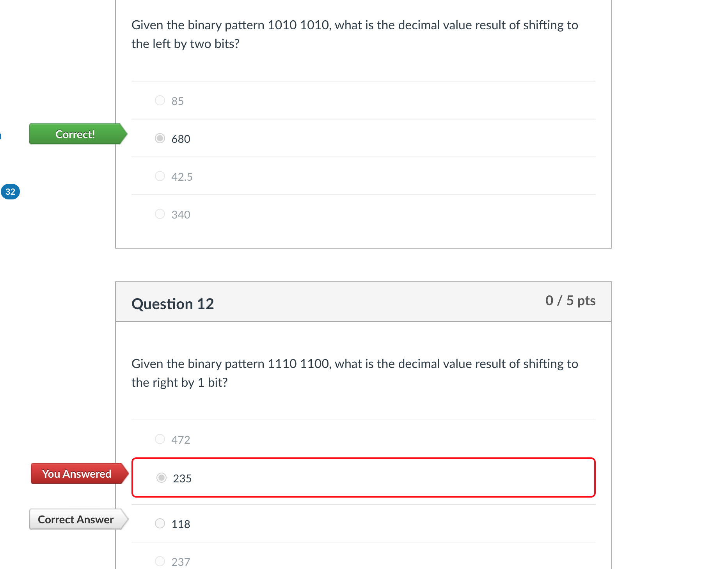Viewport: 728px width, 569px height.
Task: Click the Correct Answer indicator badge
Action: [x=75, y=519]
